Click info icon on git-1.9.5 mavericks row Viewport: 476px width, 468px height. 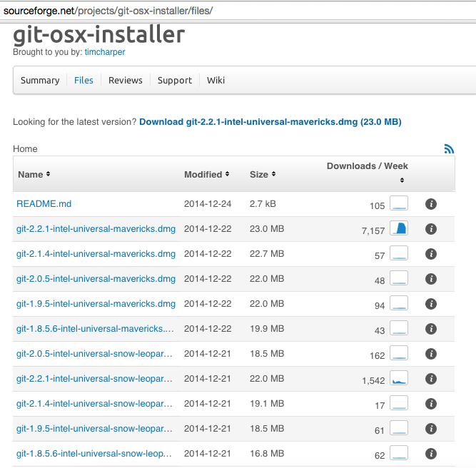430,304
